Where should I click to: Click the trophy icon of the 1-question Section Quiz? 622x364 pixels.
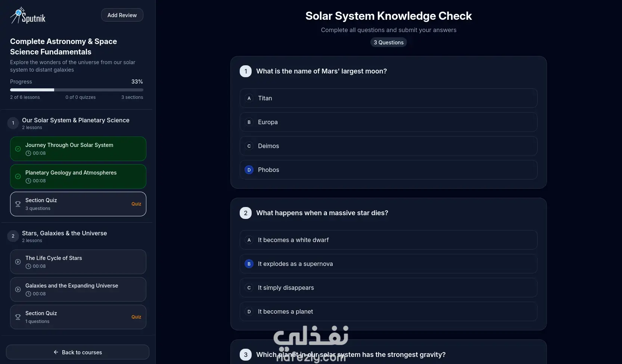pos(18,317)
